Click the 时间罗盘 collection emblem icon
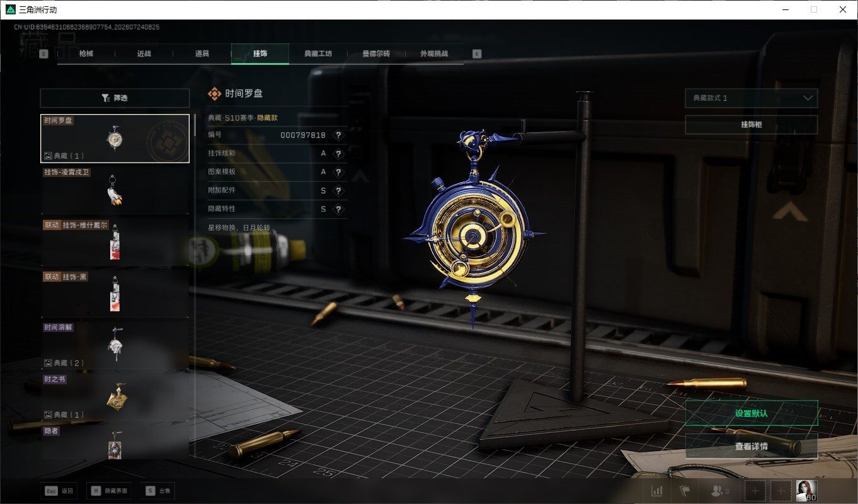858x504 pixels. tap(215, 94)
